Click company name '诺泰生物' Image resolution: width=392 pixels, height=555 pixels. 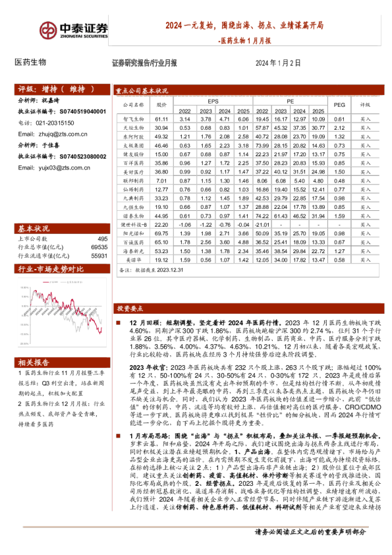pos(133,216)
